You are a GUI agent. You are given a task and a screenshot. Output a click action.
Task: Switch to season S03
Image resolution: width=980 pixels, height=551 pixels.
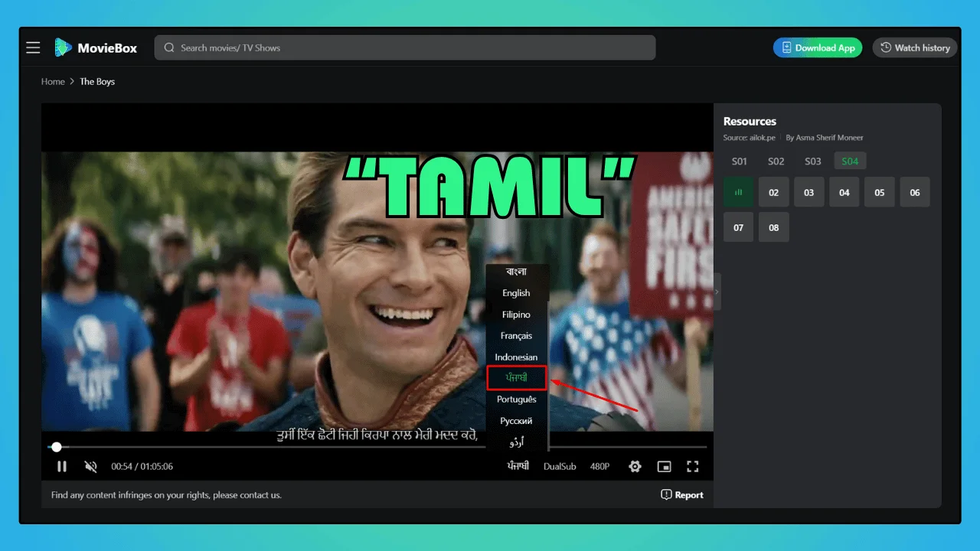(813, 161)
